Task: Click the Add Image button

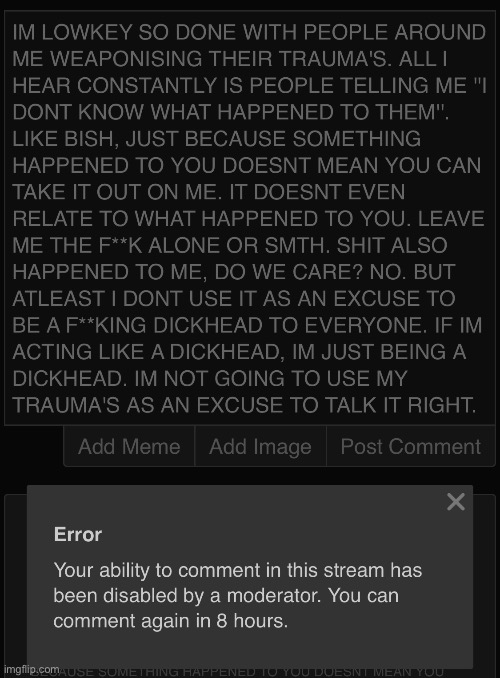Action: click(260, 446)
